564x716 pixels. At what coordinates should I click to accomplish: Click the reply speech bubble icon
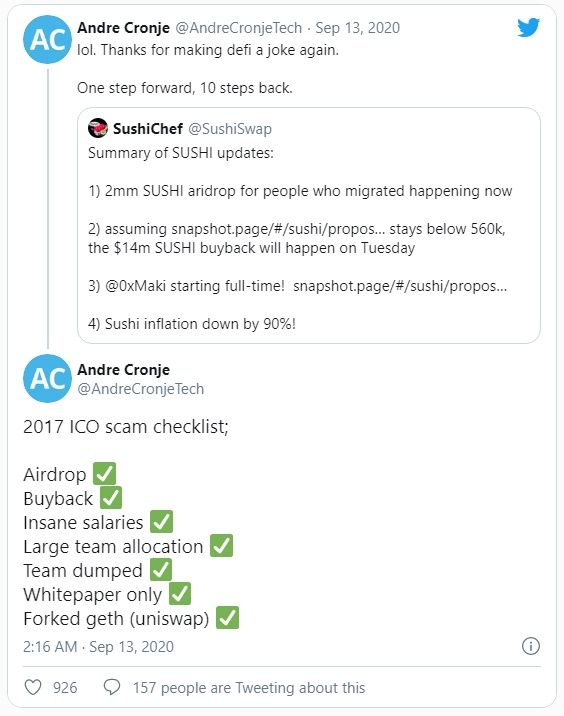click(112, 687)
